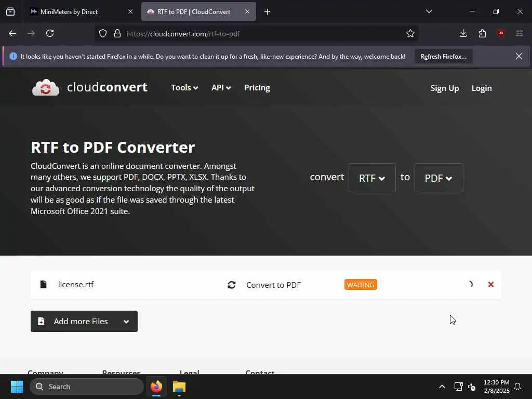
Task: Open tracking protection shield icon
Action: point(103,34)
